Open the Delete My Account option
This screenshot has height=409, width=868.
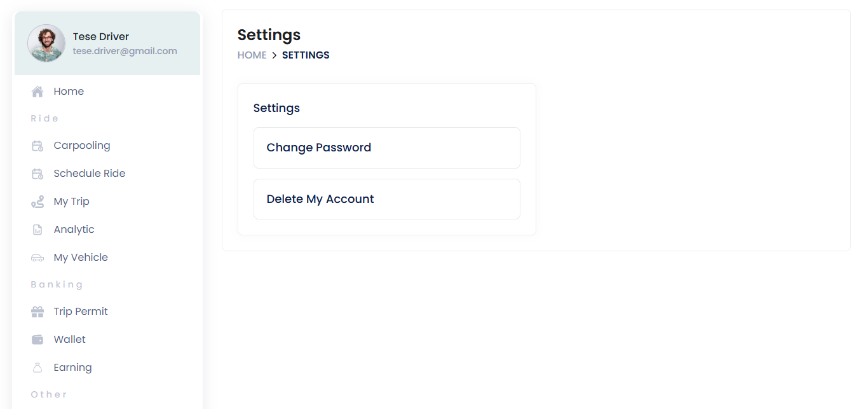tap(387, 199)
